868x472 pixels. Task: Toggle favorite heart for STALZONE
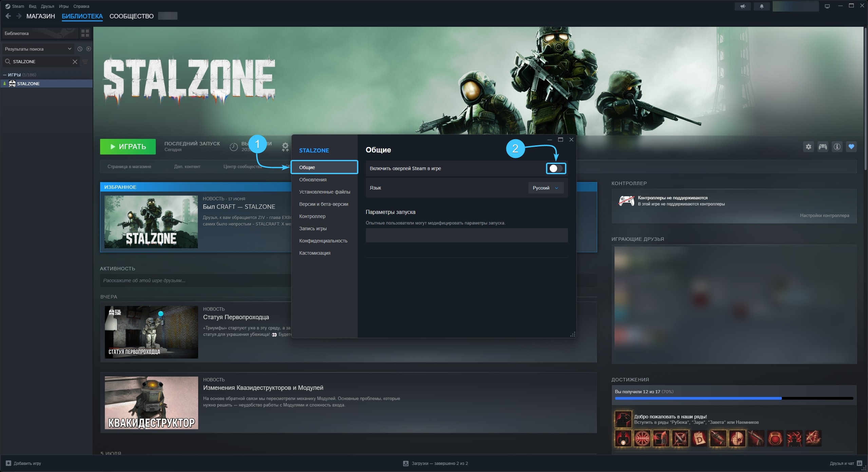point(851,147)
